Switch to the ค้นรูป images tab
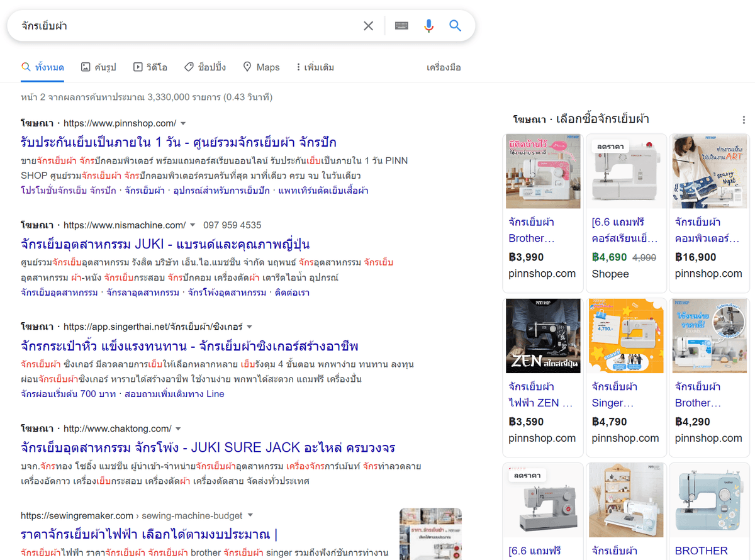The width and height of the screenshot is (755, 560). (99, 67)
